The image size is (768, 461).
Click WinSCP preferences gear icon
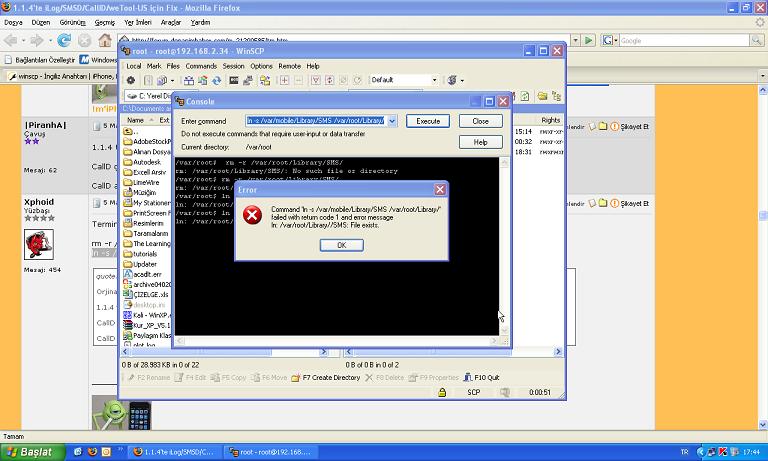pos(131,80)
